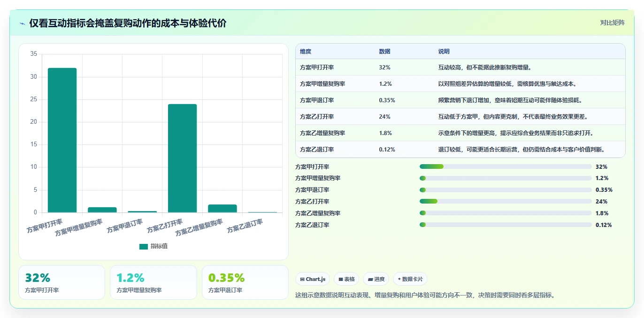Viewport: 644px width, 318px height.
Task: Click the 方案乙增量复购率 x-axis label
Action: click(x=199, y=227)
